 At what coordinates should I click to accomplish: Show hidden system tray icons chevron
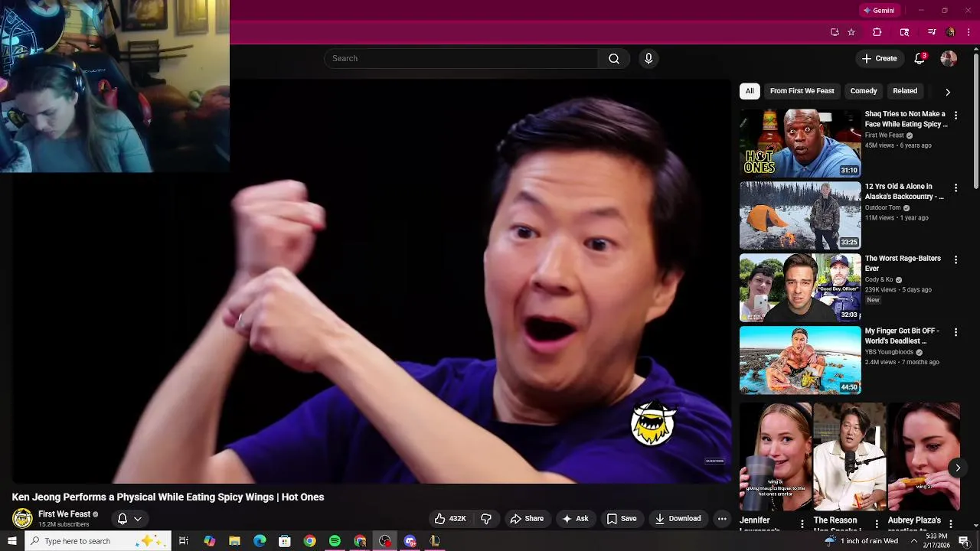click(x=914, y=541)
